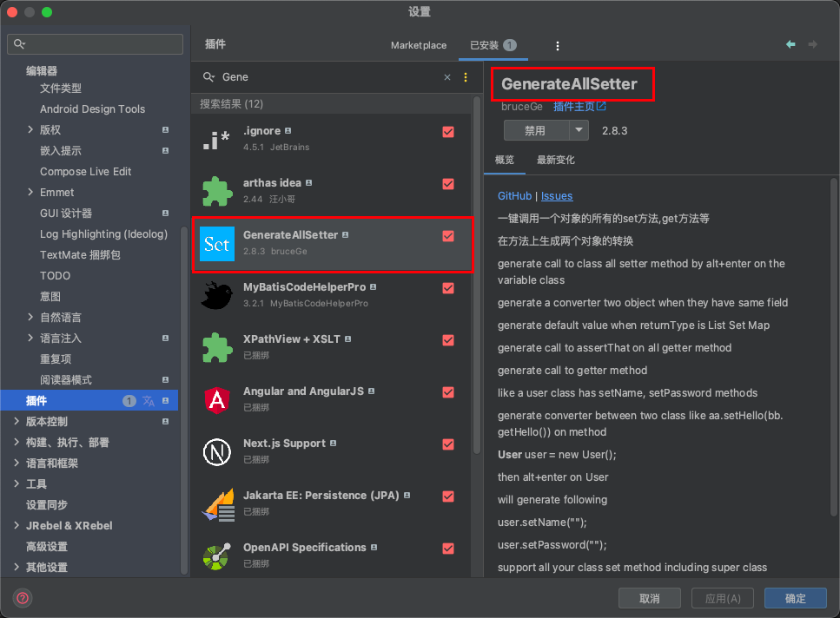Image resolution: width=840 pixels, height=618 pixels.
Task: Switch to the Marketplace tab
Action: [419, 45]
